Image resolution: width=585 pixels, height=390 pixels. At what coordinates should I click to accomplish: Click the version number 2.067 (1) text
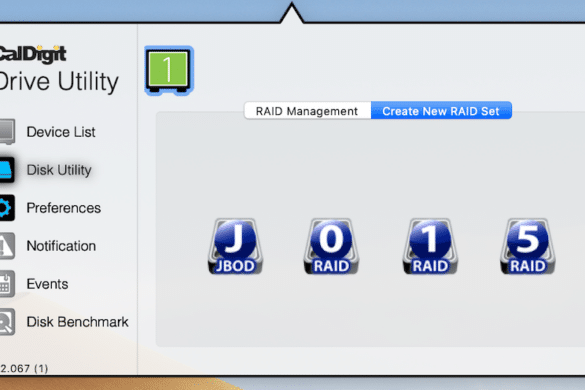[24, 368]
